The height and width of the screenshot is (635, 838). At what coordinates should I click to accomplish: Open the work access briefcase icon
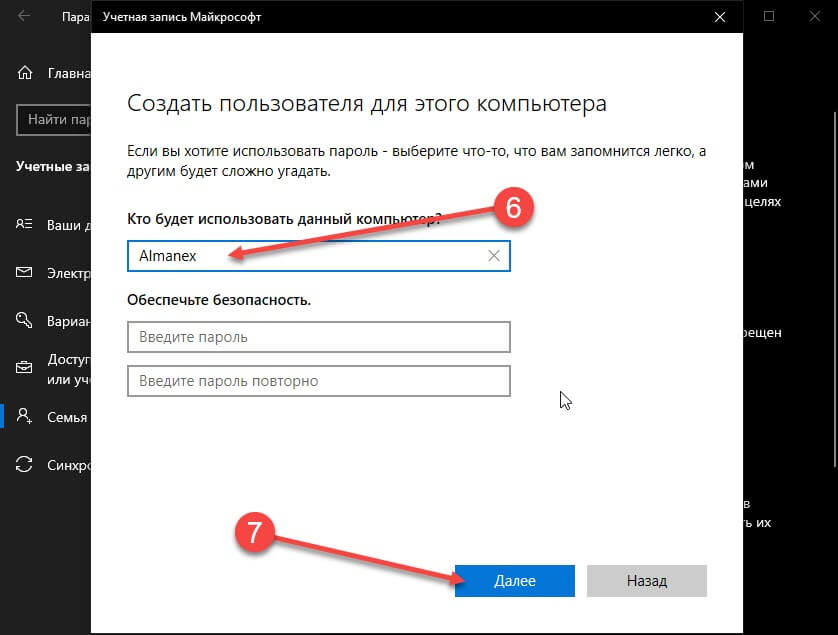click(24, 368)
